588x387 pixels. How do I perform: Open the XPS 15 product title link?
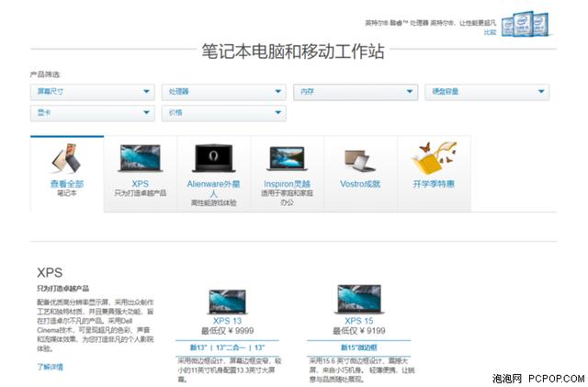pos(359,321)
